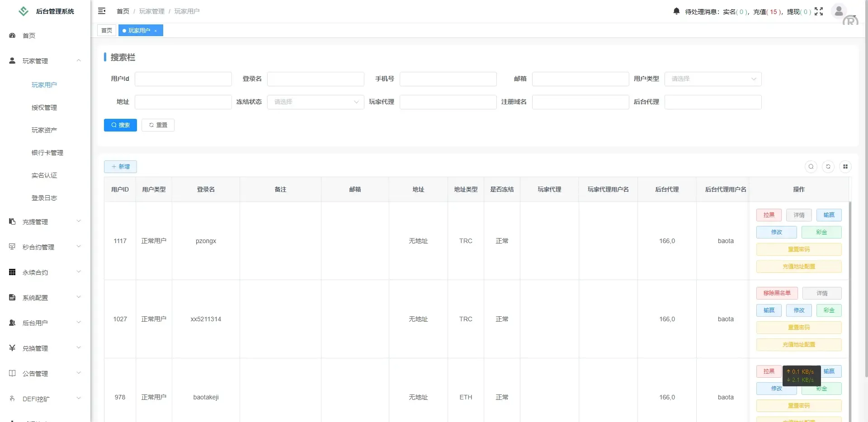Click the 手机号 input field
The width and height of the screenshot is (868, 422).
tap(448, 79)
